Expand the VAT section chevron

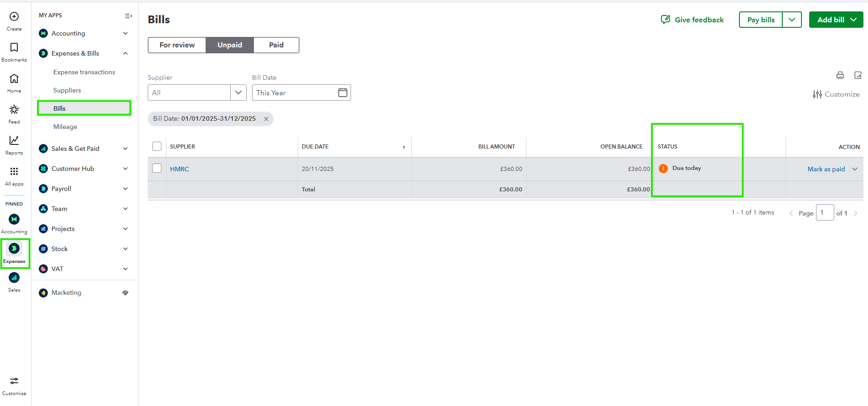pyautogui.click(x=125, y=269)
